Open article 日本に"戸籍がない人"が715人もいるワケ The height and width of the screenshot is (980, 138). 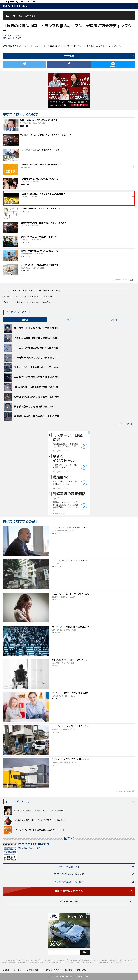click(x=40, y=251)
